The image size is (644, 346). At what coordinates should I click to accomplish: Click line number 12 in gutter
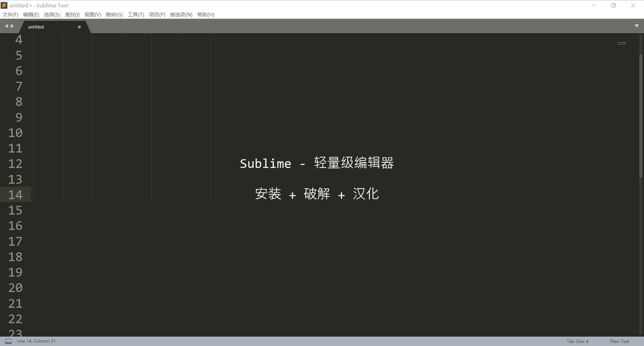click(x=15, y=164)
